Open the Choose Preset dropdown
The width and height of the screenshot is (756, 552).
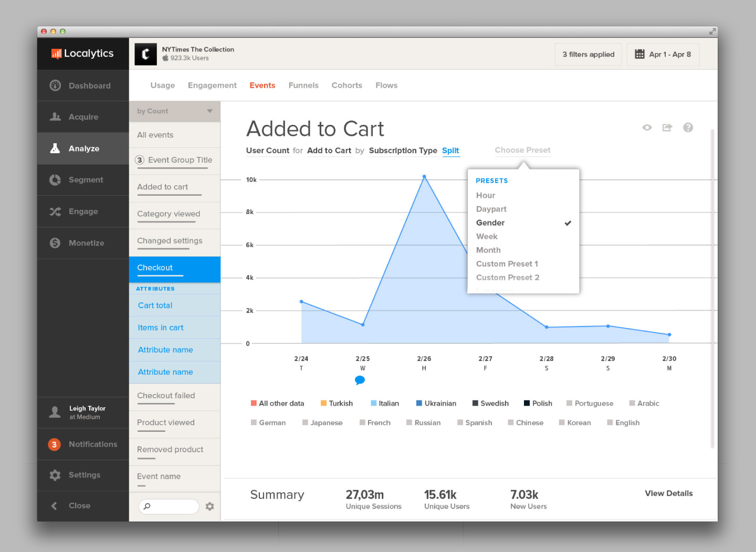point(522,150)
